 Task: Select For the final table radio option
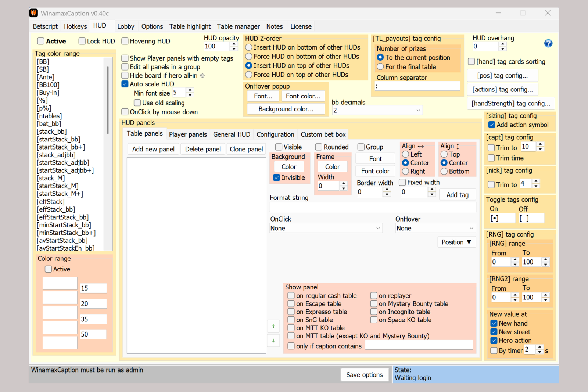tap(380, 67)
